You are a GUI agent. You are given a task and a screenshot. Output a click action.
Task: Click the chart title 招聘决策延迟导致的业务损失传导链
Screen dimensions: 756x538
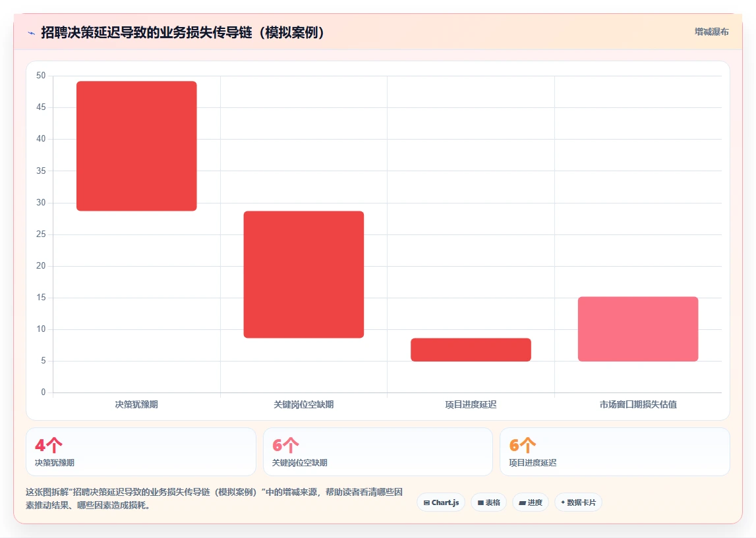point(183,32)
